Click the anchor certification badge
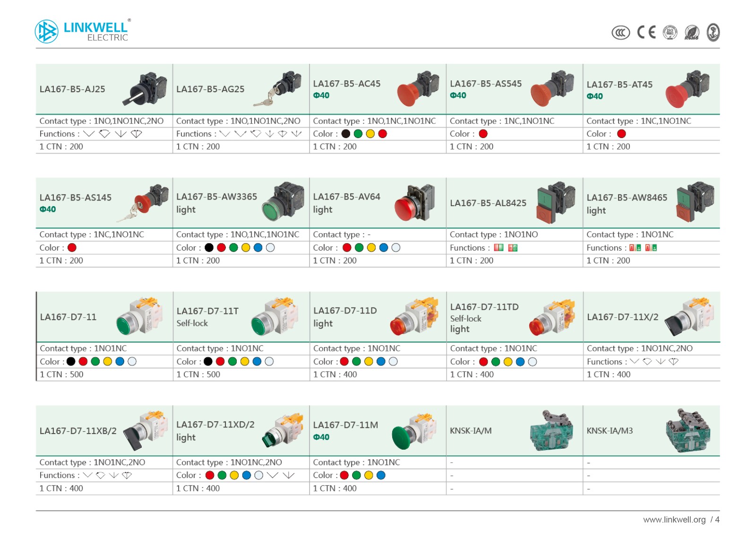This screenshot has height=540, width=756. tap(713, 32)
